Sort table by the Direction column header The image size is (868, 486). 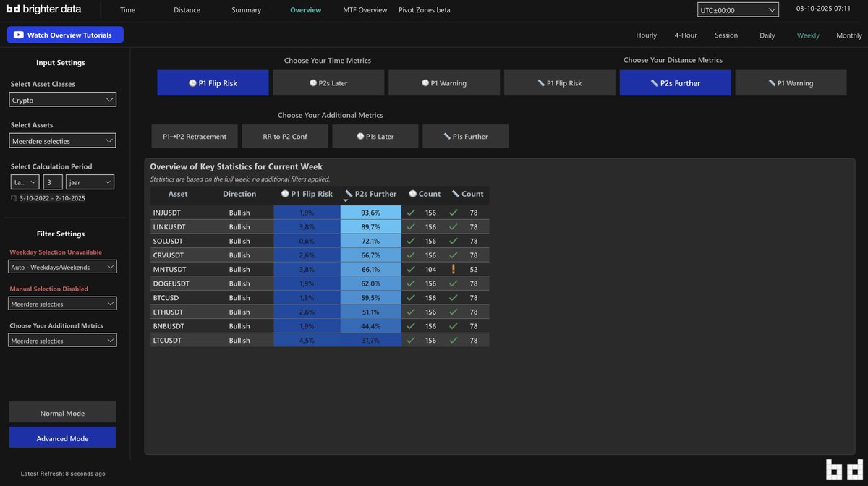(239, 194)
